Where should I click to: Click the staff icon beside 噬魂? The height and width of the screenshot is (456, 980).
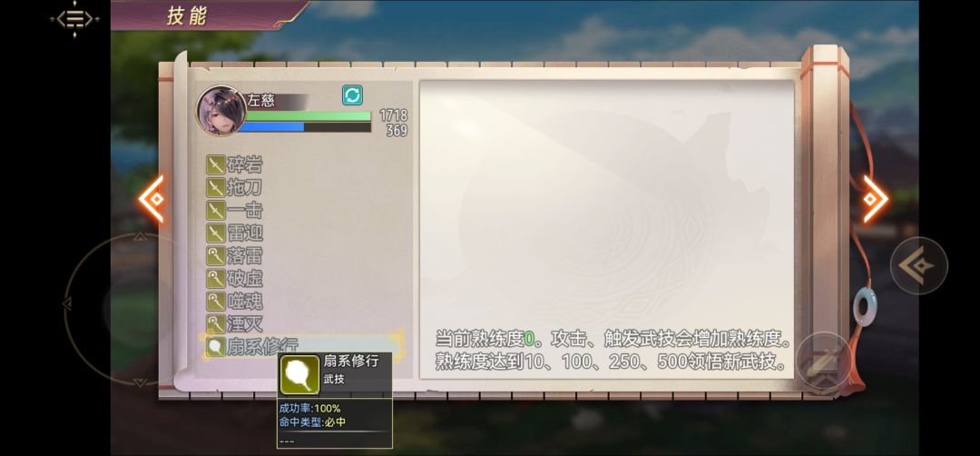(216, 302)
